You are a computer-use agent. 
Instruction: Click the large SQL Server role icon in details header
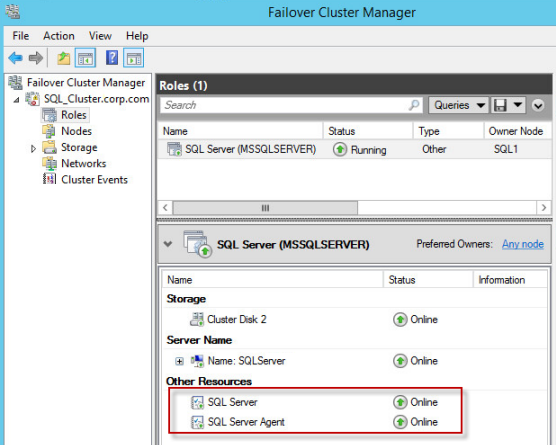(198, 244)
